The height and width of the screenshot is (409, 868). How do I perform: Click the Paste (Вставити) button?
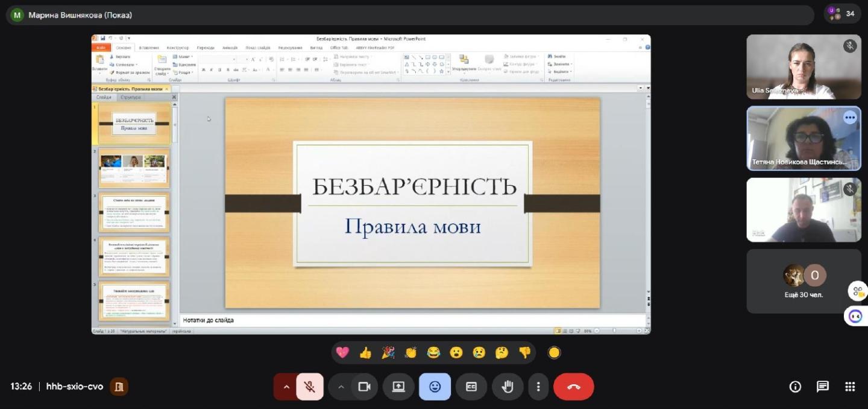point(99,63)
